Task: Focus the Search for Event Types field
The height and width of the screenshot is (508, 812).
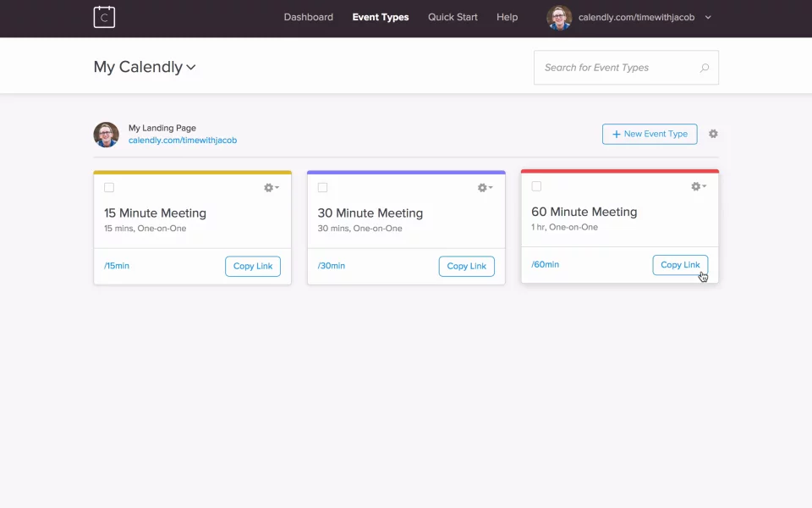Action: tap(626, 68)
